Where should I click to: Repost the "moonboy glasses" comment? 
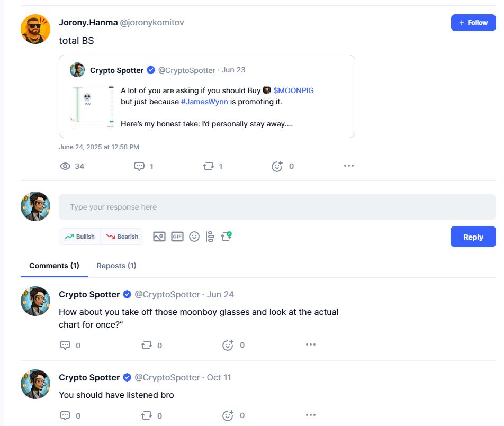(x=147, y=345)
